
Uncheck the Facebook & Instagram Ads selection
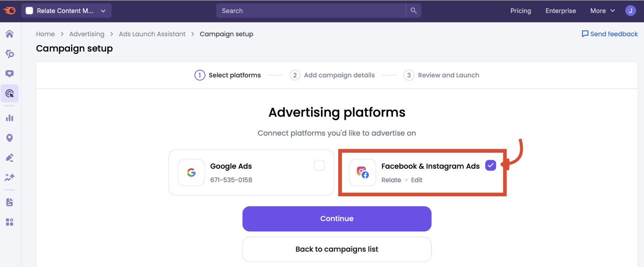[490, 165]
